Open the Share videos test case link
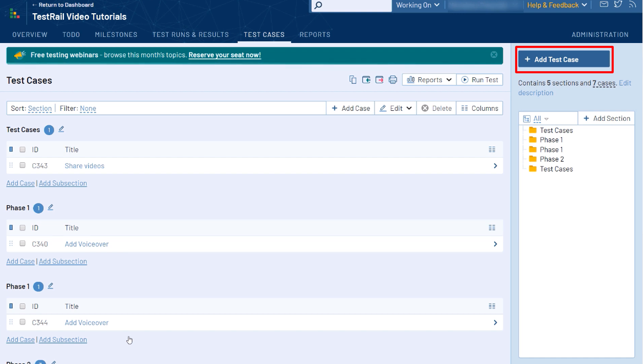 pyautogui.click(x=84, y=166)
